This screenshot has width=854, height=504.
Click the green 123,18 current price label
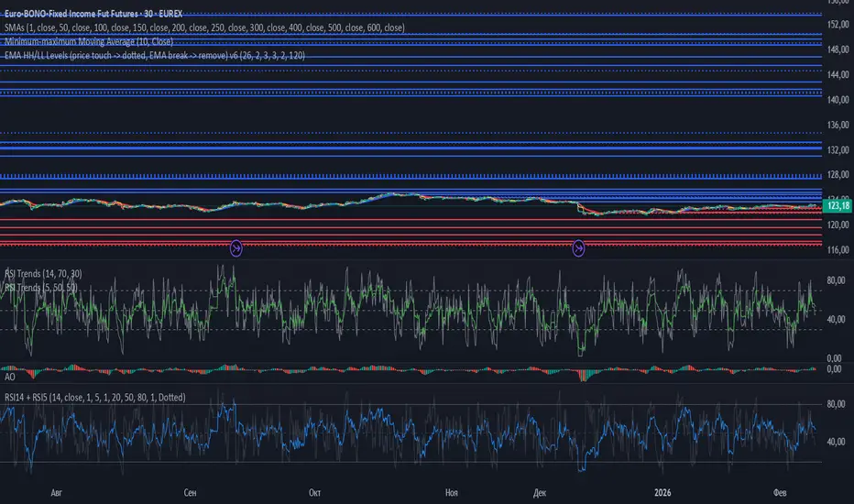click(838, 206)
